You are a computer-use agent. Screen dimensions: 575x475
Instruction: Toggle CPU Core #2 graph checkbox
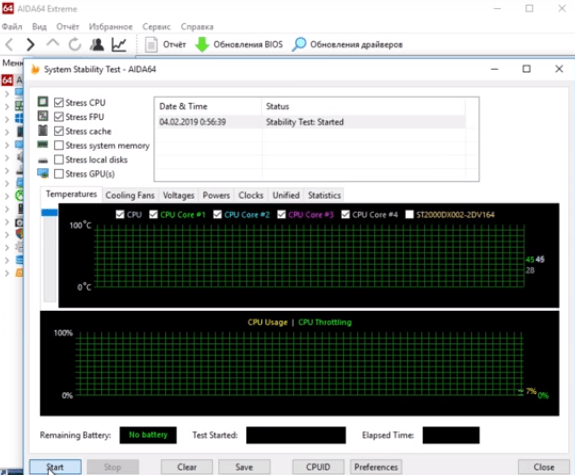[x=217, y=214]
